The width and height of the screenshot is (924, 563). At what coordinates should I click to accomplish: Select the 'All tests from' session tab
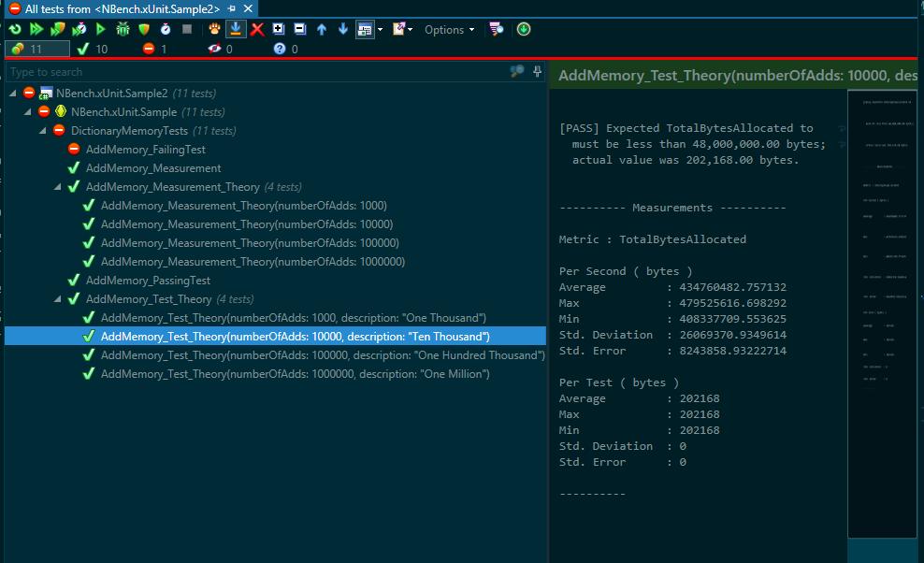point(122,8)
